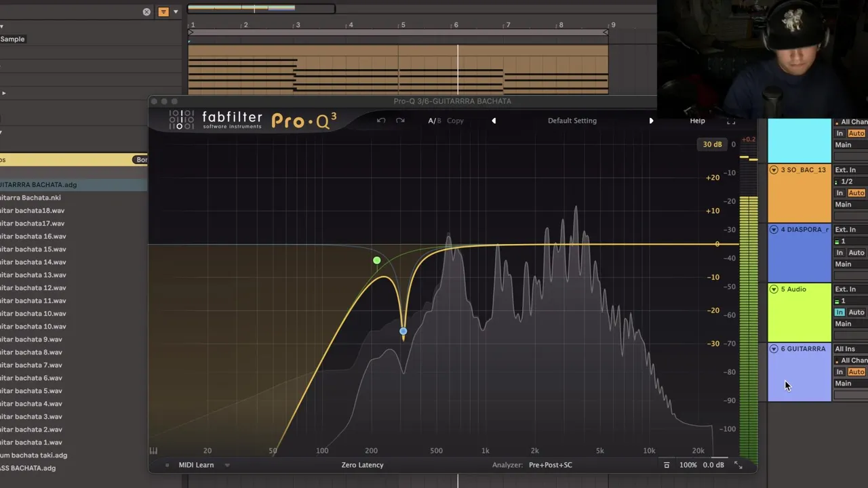The height and width of the screenshot is (488, 868).
Task: Select guitar bachata18.wav in browser
Action: pyautogui.click(x=32, y=211)
